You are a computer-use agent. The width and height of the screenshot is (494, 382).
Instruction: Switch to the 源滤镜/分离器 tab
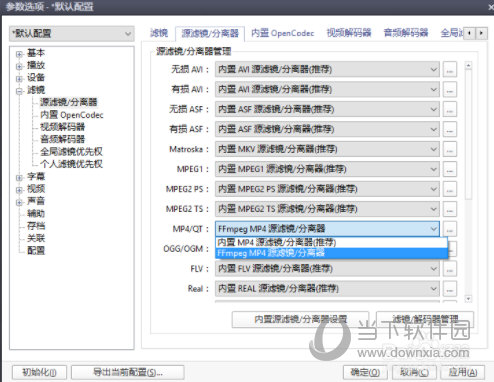point(210,33)
